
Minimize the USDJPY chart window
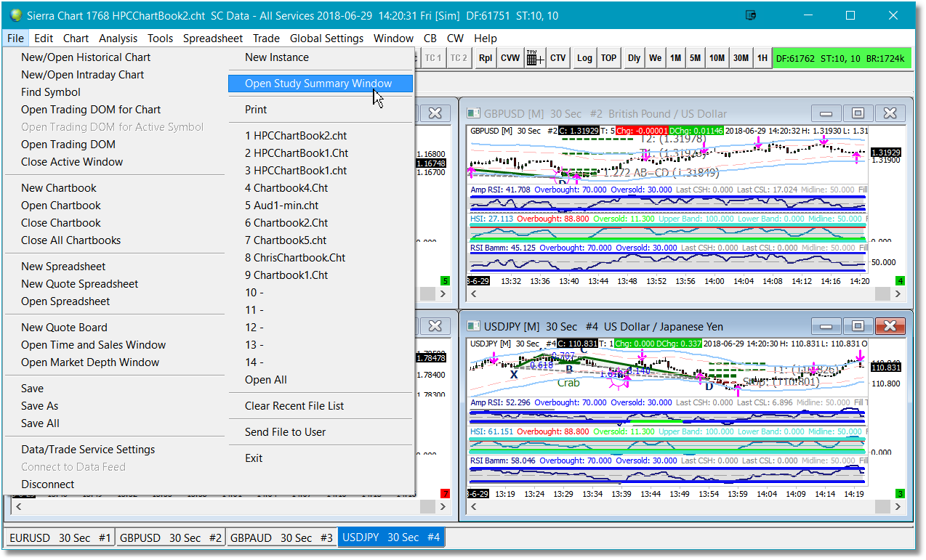tap(826, 326)
